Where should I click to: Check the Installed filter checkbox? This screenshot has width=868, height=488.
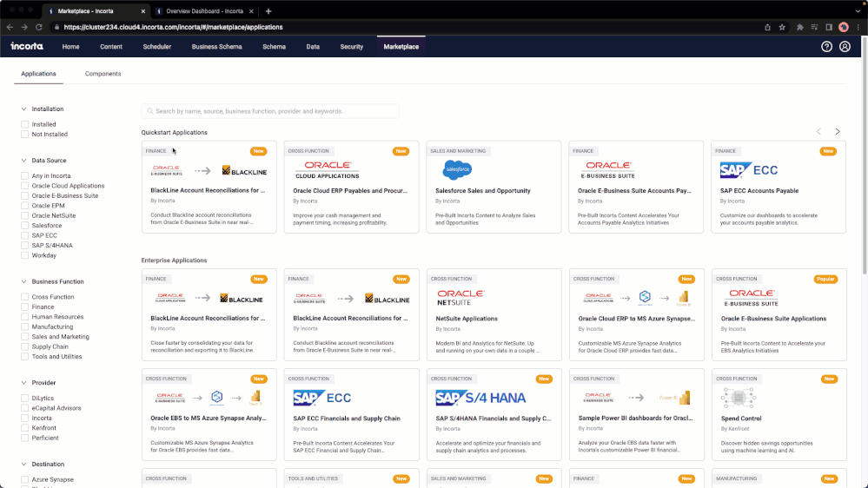tap(25, 124)
